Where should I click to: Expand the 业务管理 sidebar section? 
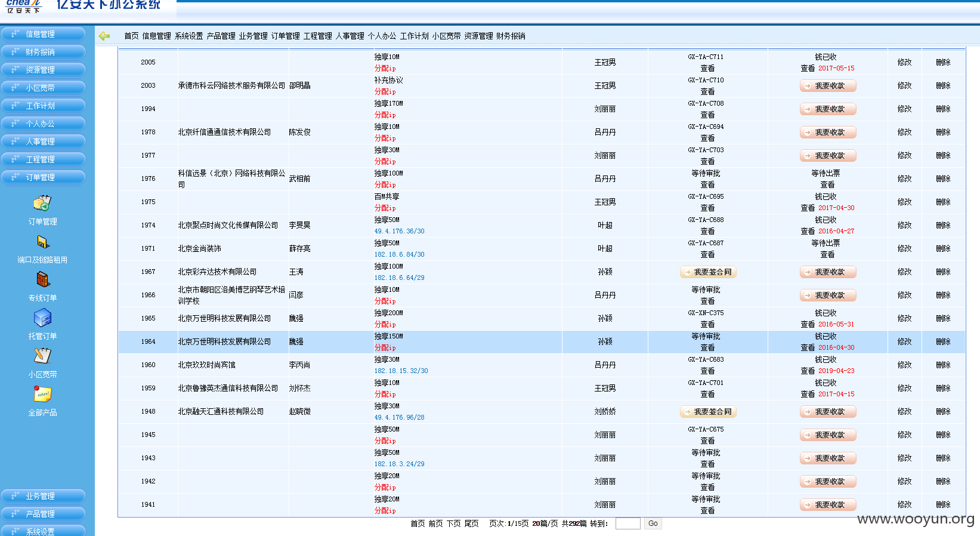[43, 496]
